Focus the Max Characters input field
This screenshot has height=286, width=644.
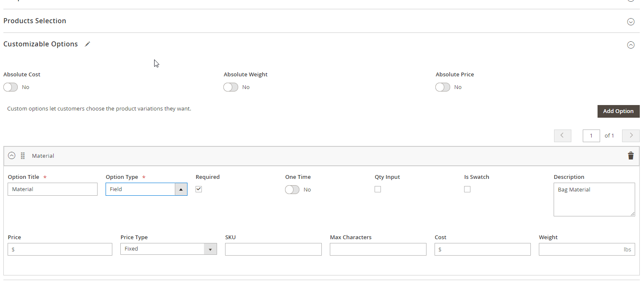point(378,249)
